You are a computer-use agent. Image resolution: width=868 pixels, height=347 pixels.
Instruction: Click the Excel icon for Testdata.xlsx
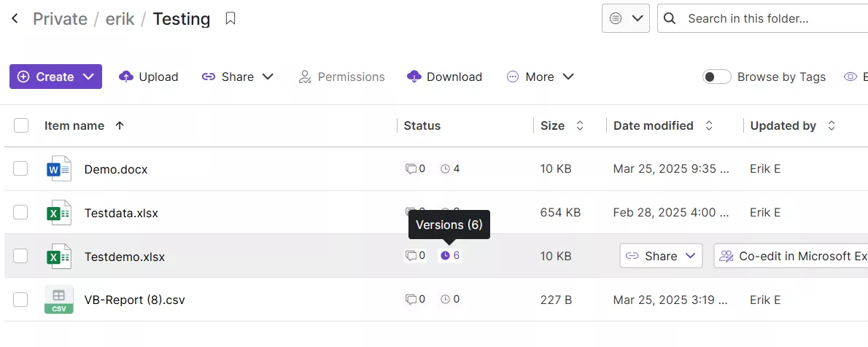(58, 213)
